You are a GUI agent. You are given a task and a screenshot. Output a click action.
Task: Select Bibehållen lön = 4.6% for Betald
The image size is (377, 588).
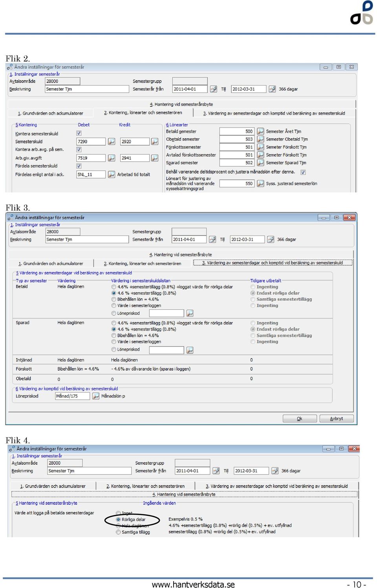(114, 299)
